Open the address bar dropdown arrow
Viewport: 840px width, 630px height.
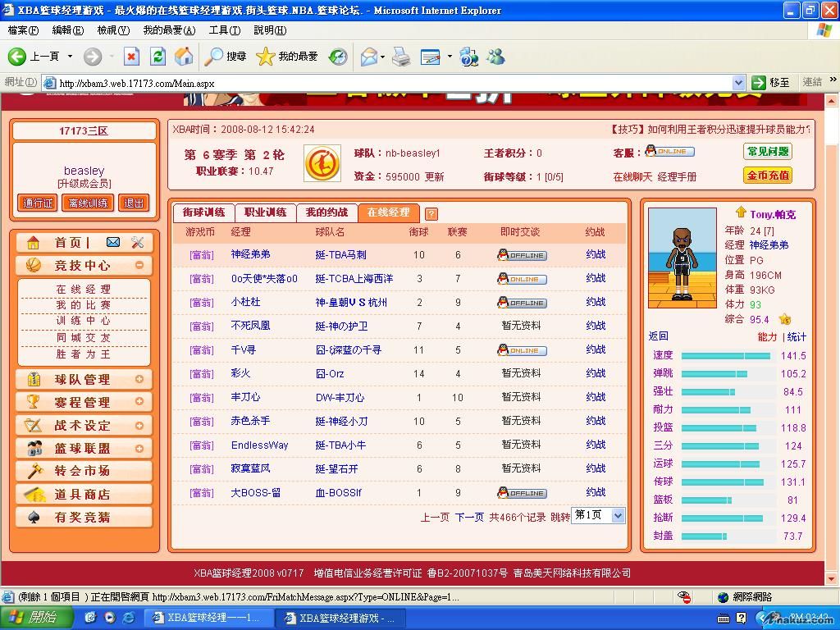tap(739, 83)
